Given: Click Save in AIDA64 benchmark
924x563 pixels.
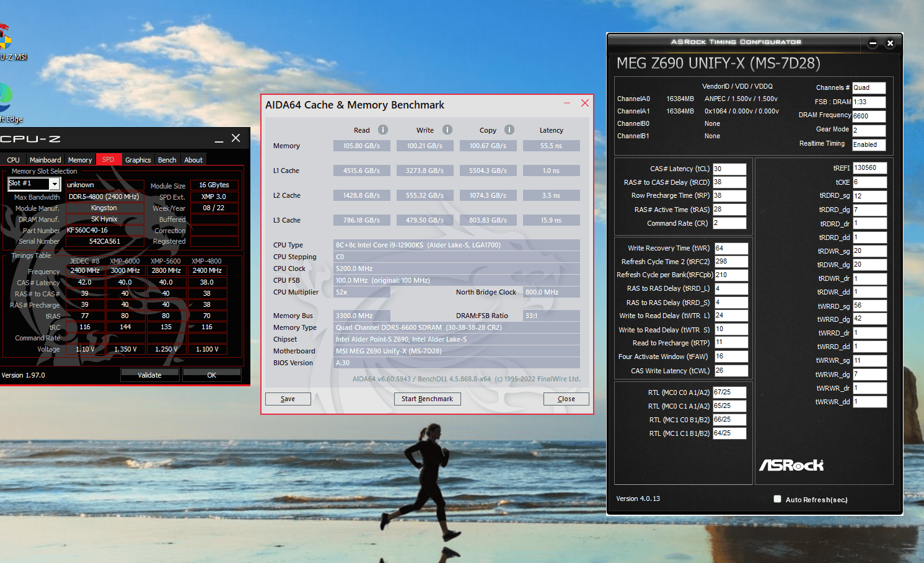Looking at the screenshot, I should pyautogui.click(x=288, y=399).
